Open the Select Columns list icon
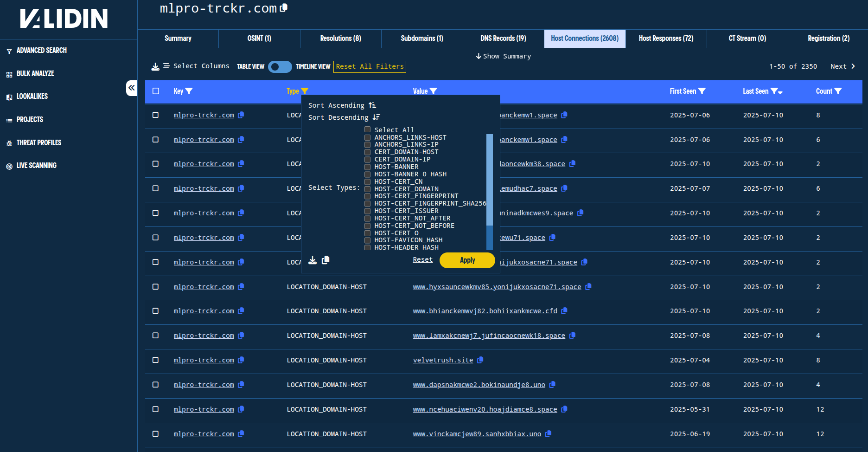 pos(166,66)
